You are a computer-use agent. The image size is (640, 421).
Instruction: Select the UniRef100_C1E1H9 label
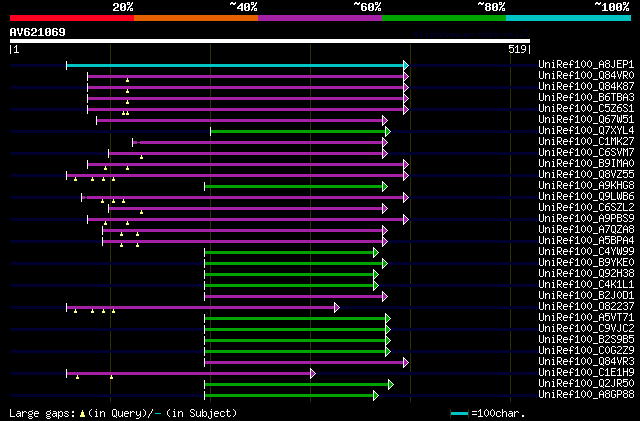[x=586, y=373]
